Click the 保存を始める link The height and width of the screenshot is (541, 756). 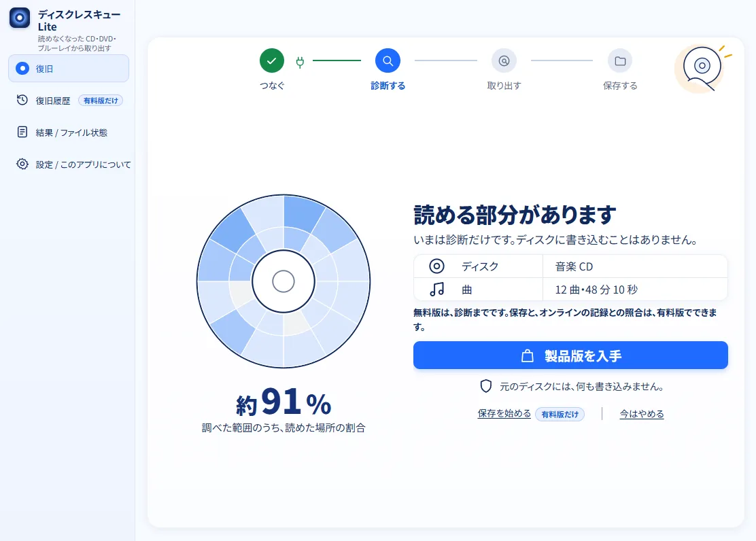504,414
